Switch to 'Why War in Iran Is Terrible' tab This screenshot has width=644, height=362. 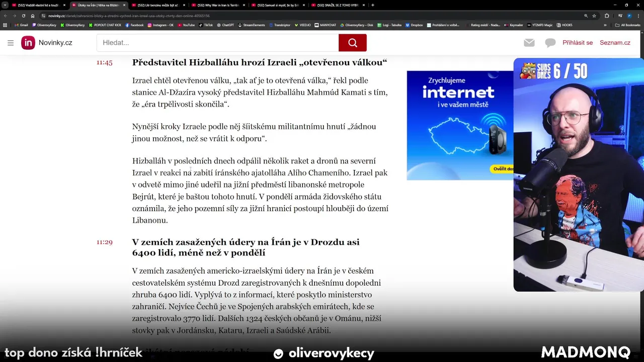218,5
